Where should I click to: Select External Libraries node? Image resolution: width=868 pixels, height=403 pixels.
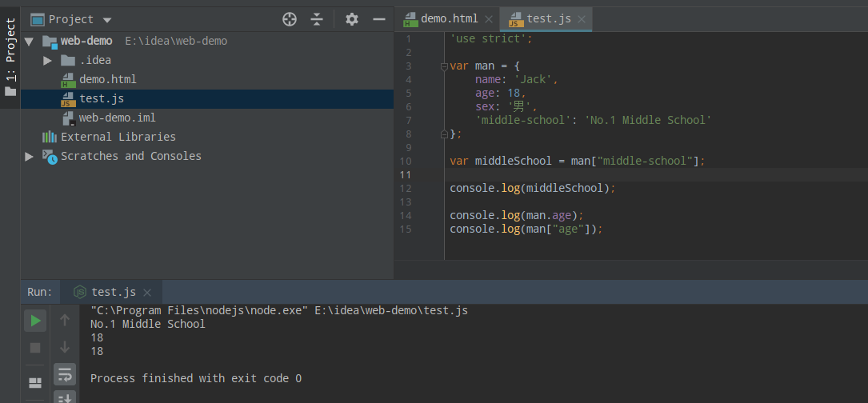pos(118,137)
